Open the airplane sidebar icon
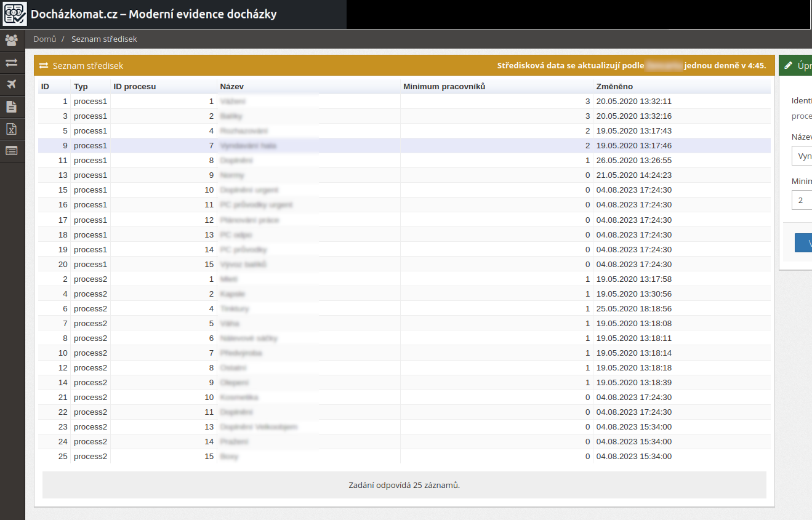Image resolution: width=812 pixels, height=520 pixels. [x=12, y=84]
